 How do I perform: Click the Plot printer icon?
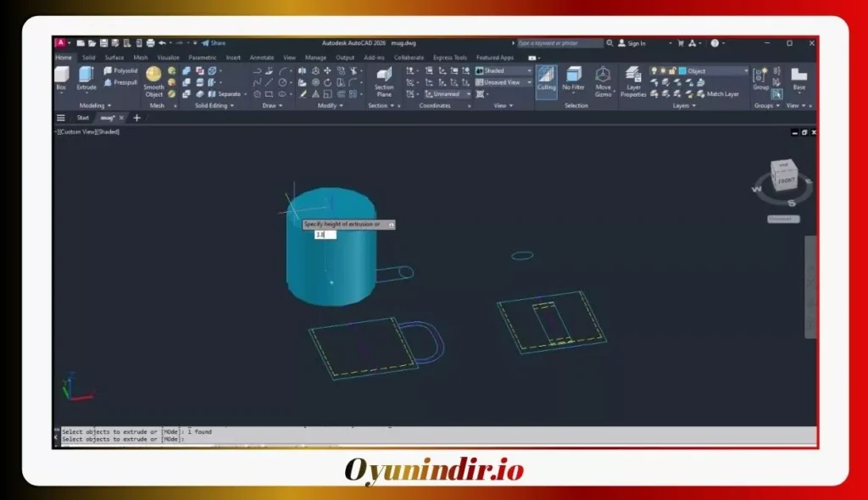click(150, 42)
